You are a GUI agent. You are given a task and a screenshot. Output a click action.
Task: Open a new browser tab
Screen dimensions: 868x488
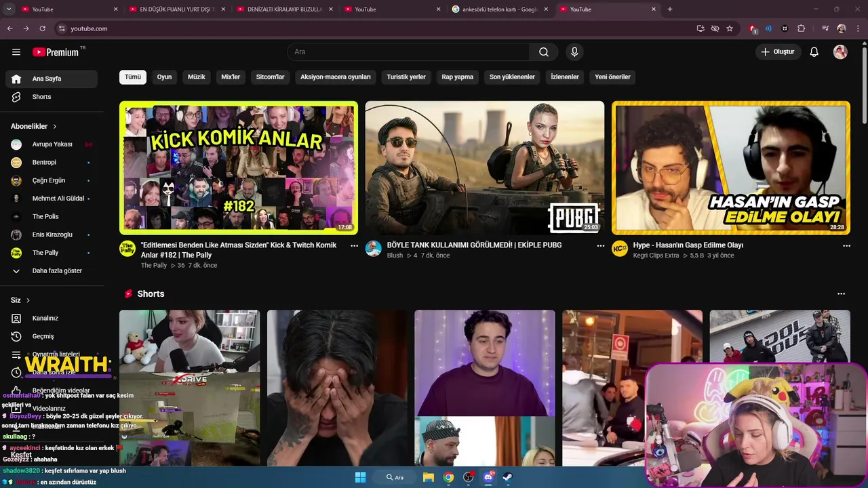point(670,9)
